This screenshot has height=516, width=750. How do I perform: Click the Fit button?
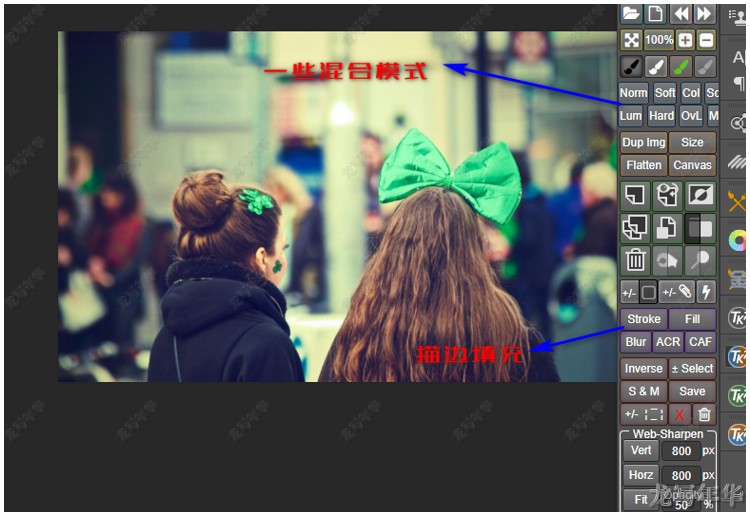pyautogui.click(x=641, y=500)
